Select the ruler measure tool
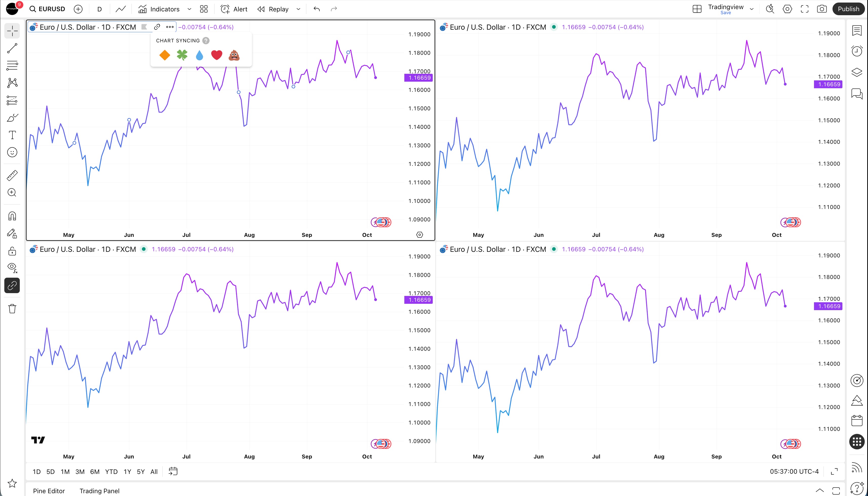Screen dimensions: 868x496 click(12, 175)
